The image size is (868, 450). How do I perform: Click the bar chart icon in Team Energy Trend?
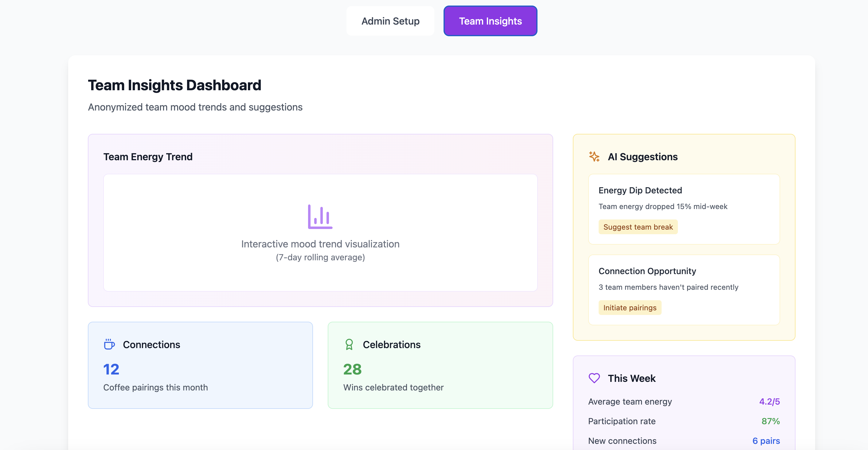tap(320, 217)
